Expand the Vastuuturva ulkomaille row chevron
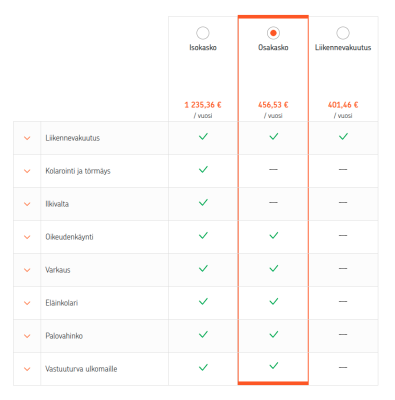 (27, 369)
